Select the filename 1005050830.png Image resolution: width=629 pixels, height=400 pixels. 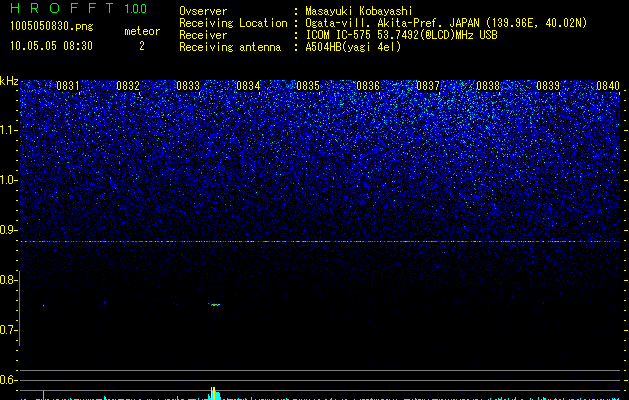52,26
